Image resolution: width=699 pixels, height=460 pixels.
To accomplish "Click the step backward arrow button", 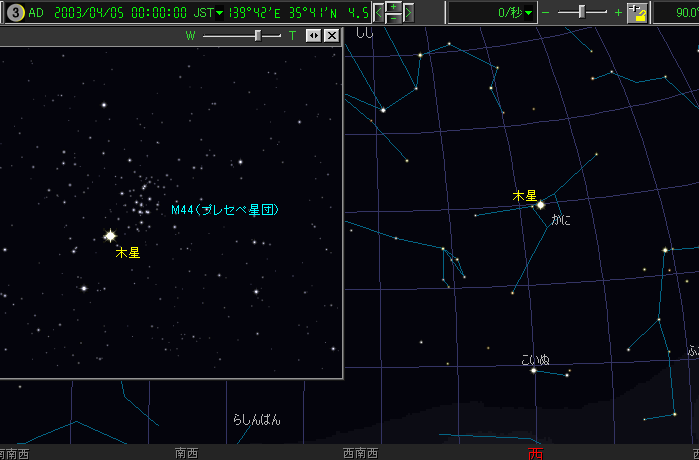I will pyautogui.click(x=379, y=12).
